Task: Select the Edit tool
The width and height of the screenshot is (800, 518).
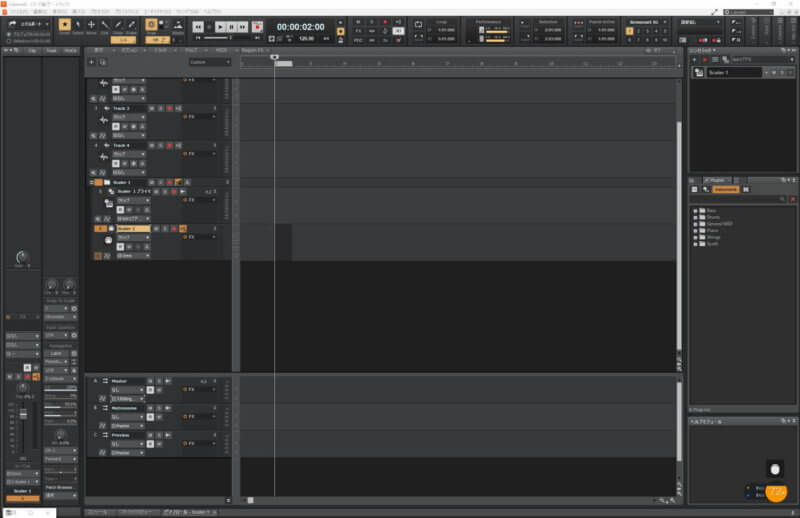Action: (x=105, y=26)
